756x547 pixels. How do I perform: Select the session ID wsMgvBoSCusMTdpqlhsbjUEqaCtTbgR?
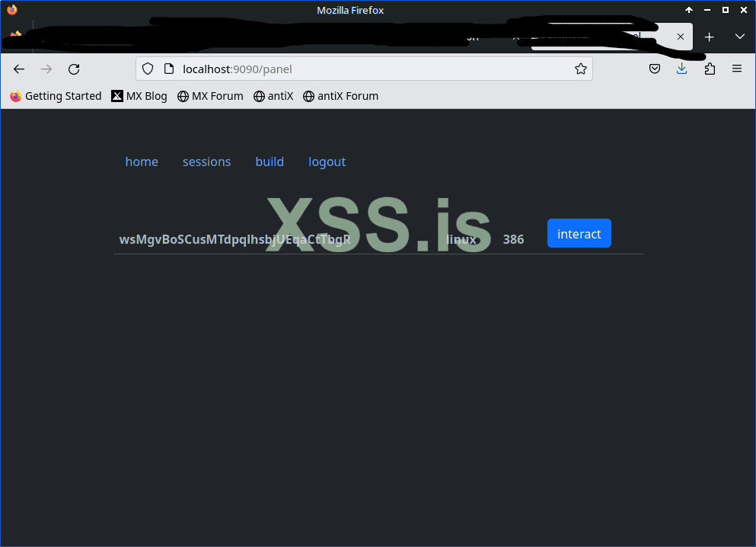click(x=234, y=239)
